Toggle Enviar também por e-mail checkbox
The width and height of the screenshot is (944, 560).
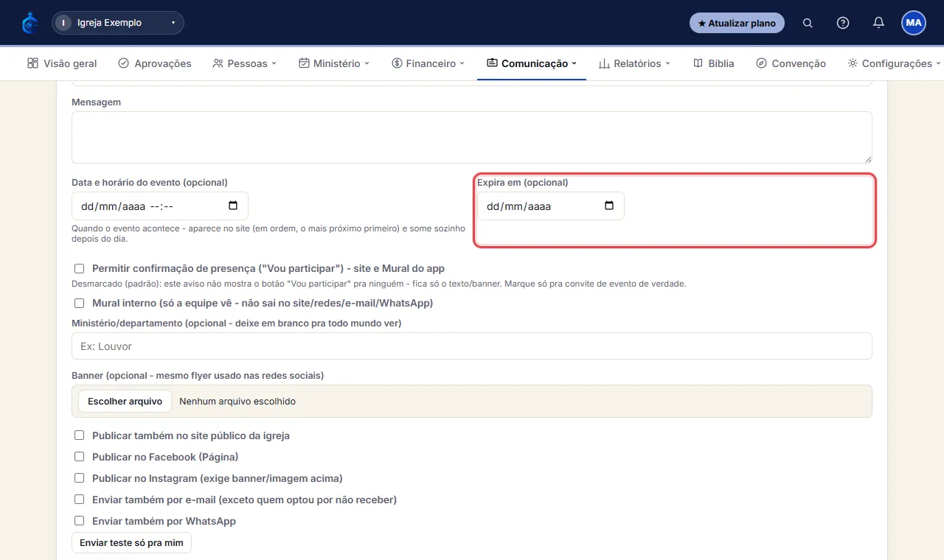click(79, 500)
